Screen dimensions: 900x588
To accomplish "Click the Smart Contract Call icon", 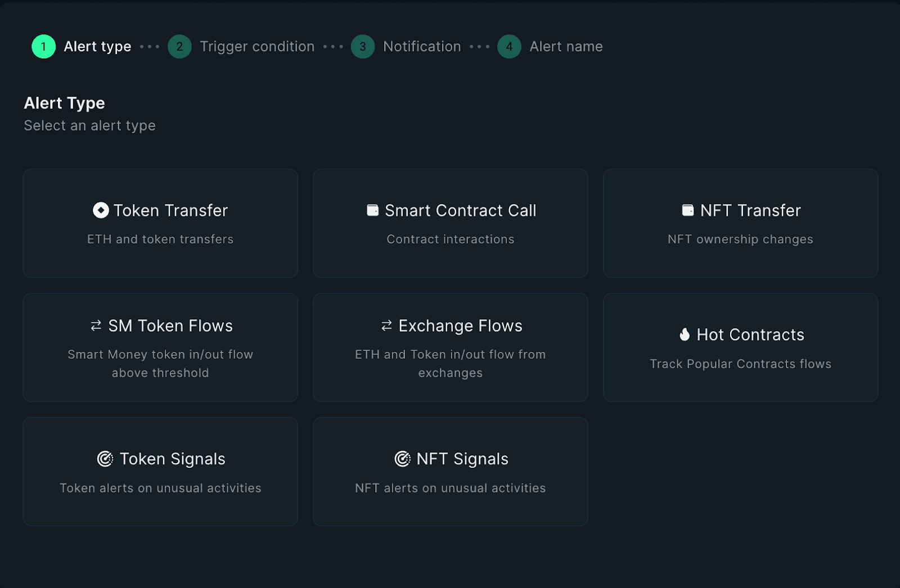I will [x=372, y=210].
